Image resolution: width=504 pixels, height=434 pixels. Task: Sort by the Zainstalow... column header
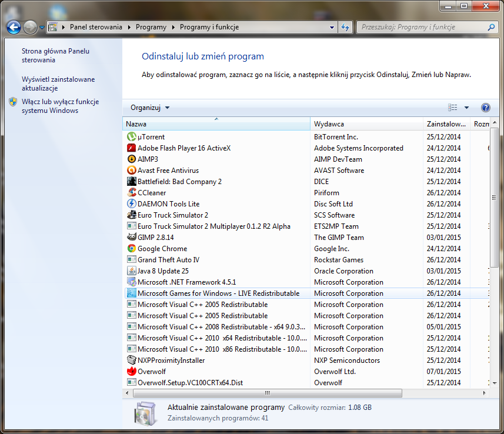coord(446,123)
